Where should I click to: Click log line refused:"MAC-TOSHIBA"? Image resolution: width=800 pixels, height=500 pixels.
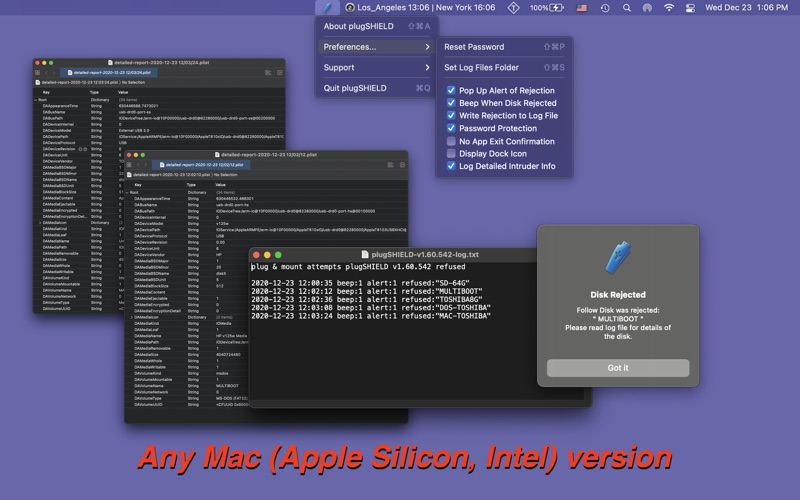coord(371,316)
